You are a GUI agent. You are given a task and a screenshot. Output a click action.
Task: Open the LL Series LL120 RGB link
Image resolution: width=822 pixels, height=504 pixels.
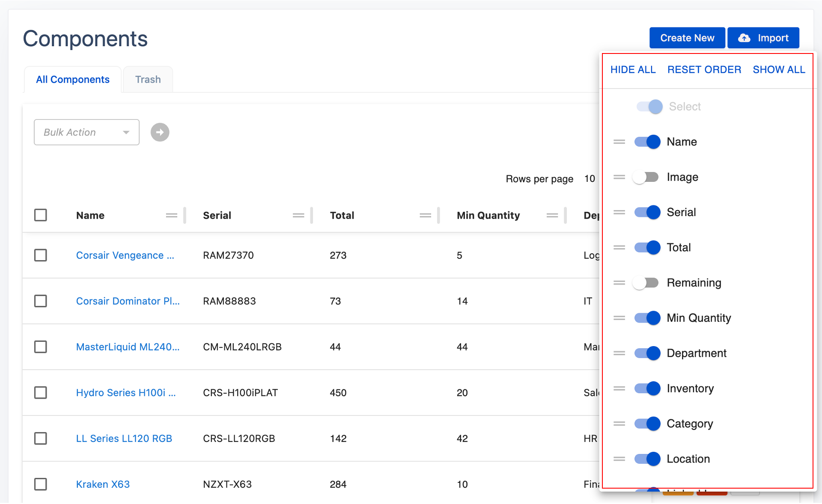click(124, 439)
